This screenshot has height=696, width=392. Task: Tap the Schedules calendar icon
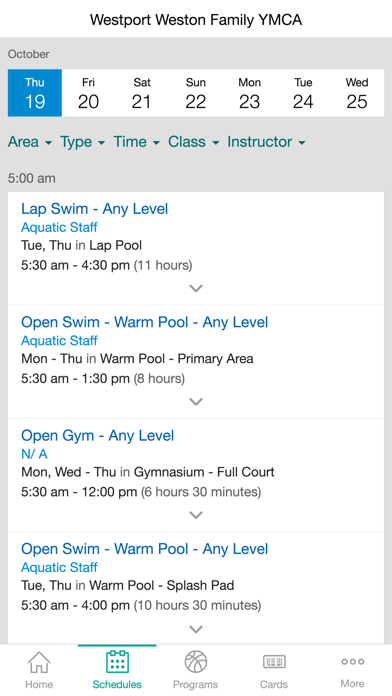(x=117, y=661)
